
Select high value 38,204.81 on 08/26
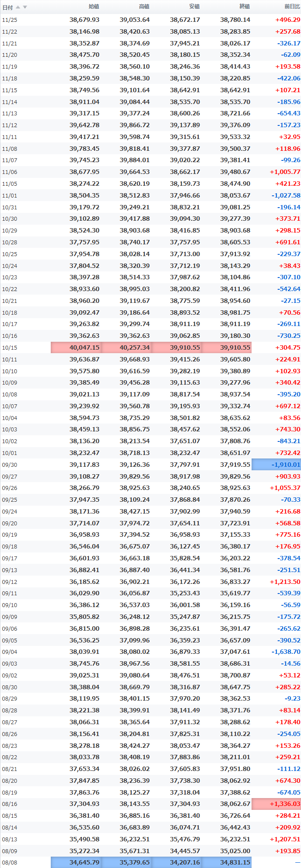135,734
